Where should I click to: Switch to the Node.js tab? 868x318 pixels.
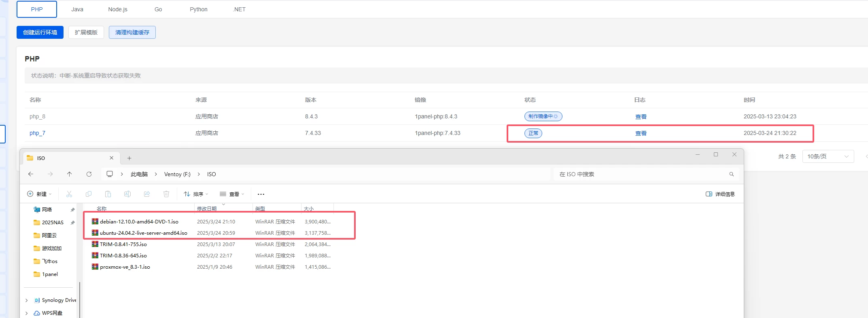(117, 9)
